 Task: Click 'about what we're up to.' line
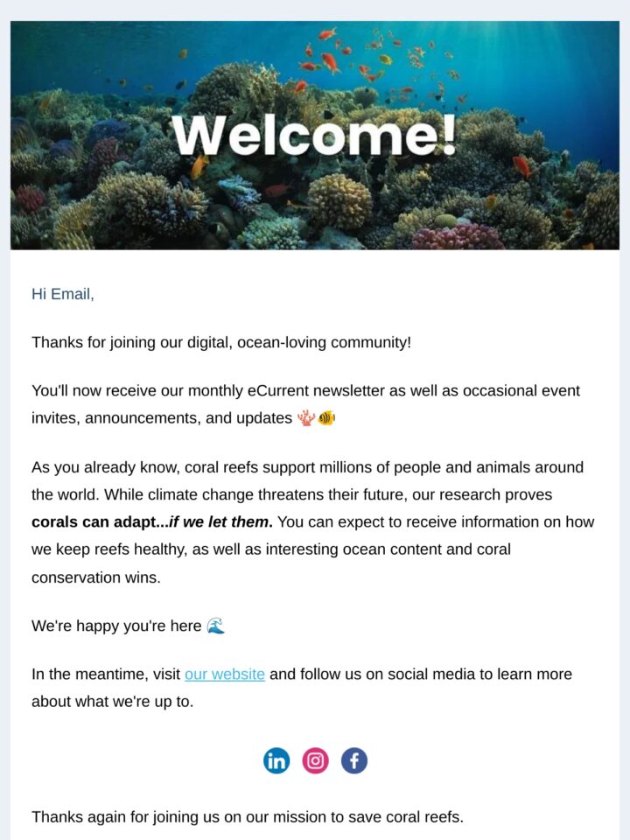[x=113, y=701]
